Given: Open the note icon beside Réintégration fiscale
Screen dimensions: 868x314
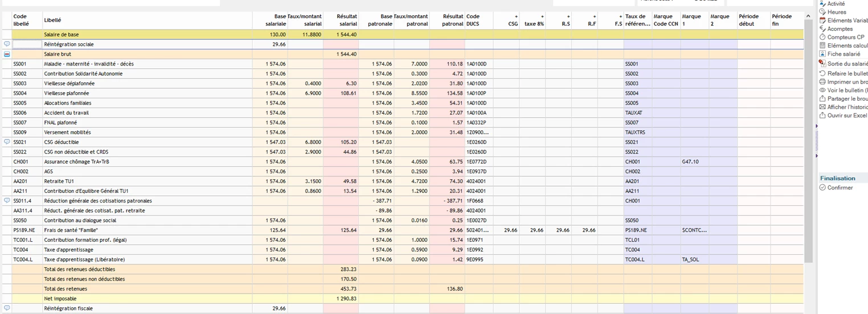Looking at the screenshot, I should [x=7, y=308].
